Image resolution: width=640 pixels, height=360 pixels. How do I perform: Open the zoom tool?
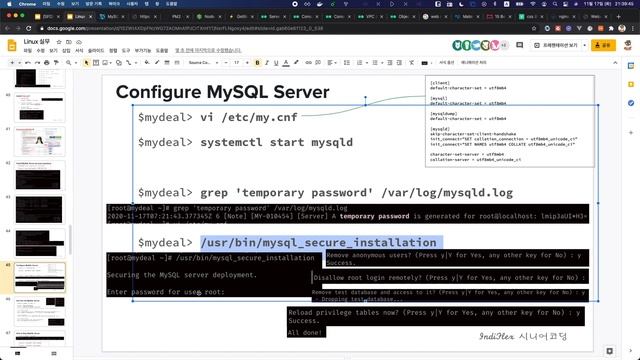point(69,63)
